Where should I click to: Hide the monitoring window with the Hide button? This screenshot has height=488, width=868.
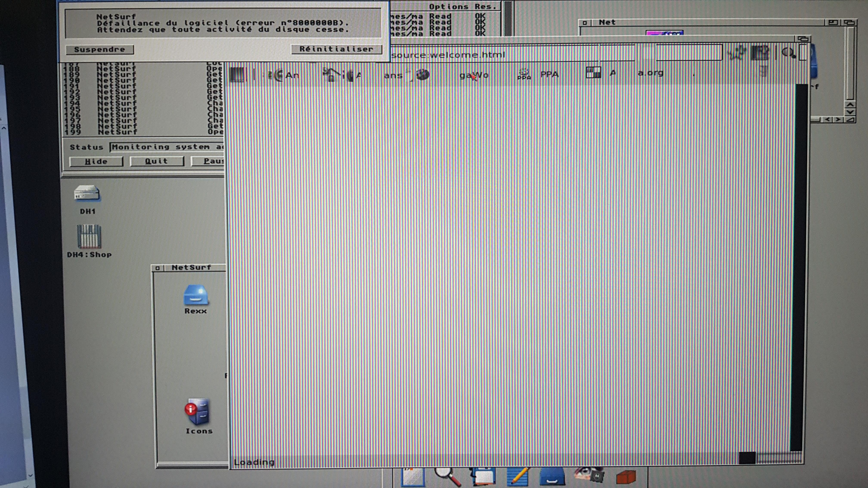[x=96, y=161]
